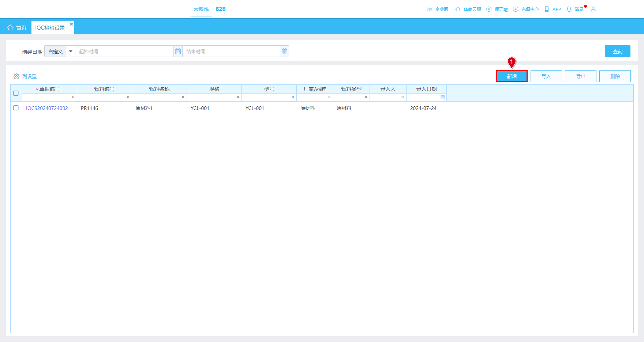The width and height of the screenshot is (644, 342).
Task: Check the row IQCS20240724002 checkbox
Action: 16,108
